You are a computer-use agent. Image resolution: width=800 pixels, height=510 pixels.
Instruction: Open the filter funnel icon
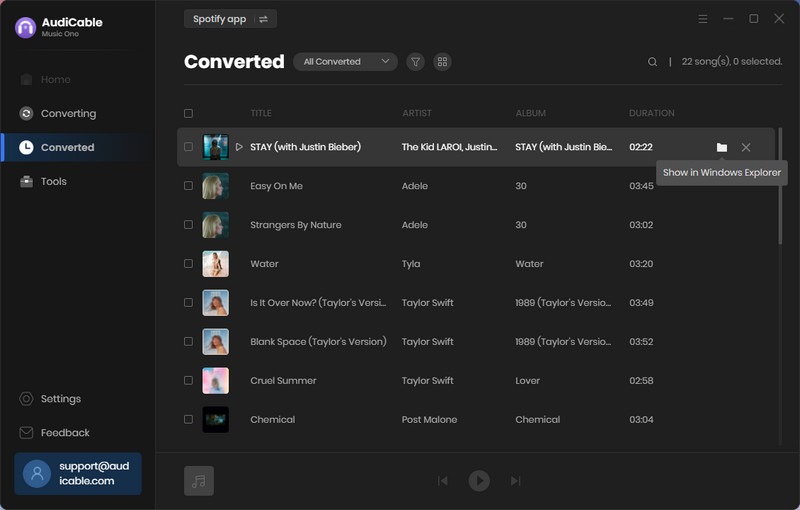tap(415, 62)
